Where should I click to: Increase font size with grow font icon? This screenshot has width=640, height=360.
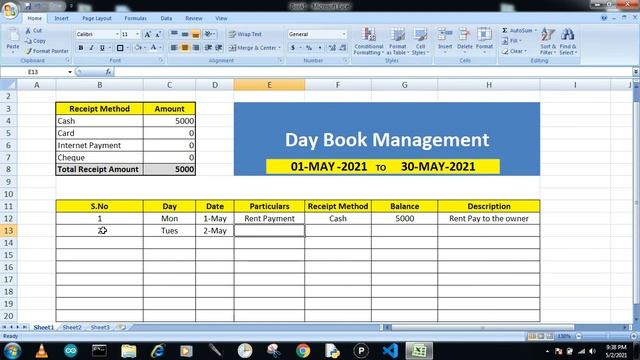148,34
